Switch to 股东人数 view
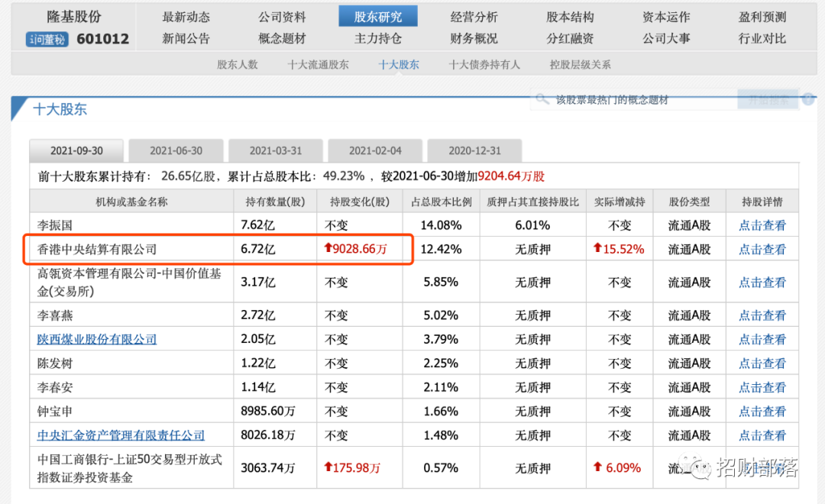This screenshot has width=825, height=504. [x=238, y=65]
